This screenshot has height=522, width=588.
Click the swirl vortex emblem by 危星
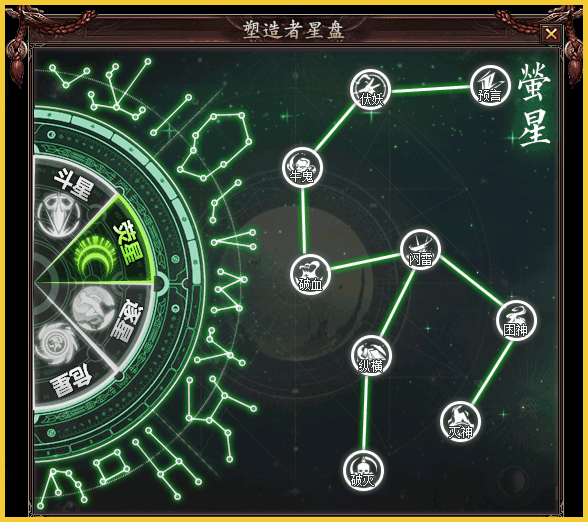[x=56, y=344]
